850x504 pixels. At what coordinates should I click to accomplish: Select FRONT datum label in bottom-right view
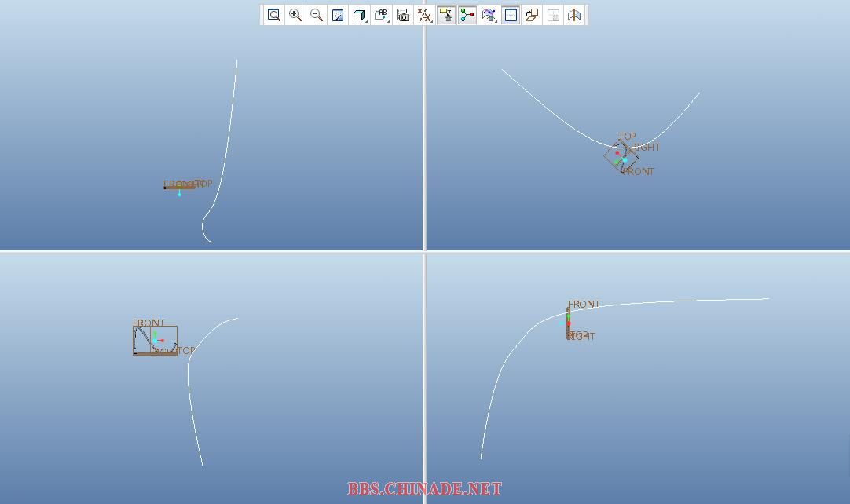tap(584, 304)
